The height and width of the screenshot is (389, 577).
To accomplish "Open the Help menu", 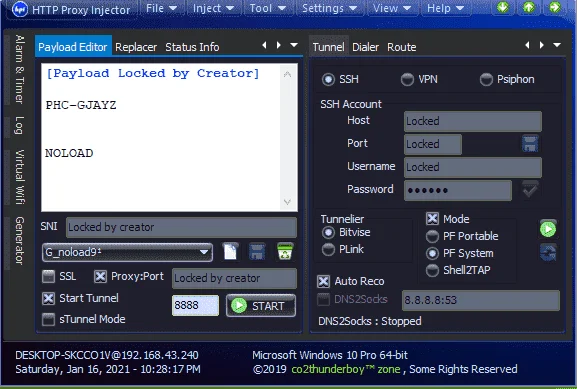I will (x=445, y=8).
